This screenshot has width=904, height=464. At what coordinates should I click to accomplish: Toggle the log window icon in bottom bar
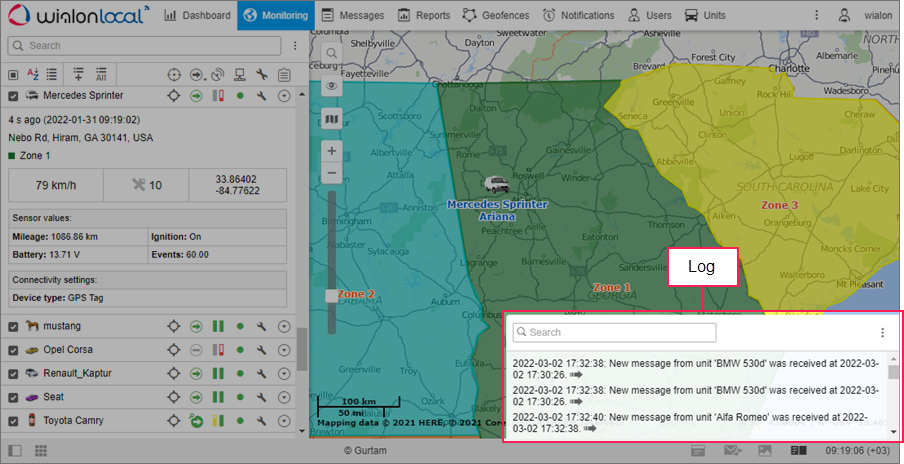pyautogui.click(x=798, y=451)
